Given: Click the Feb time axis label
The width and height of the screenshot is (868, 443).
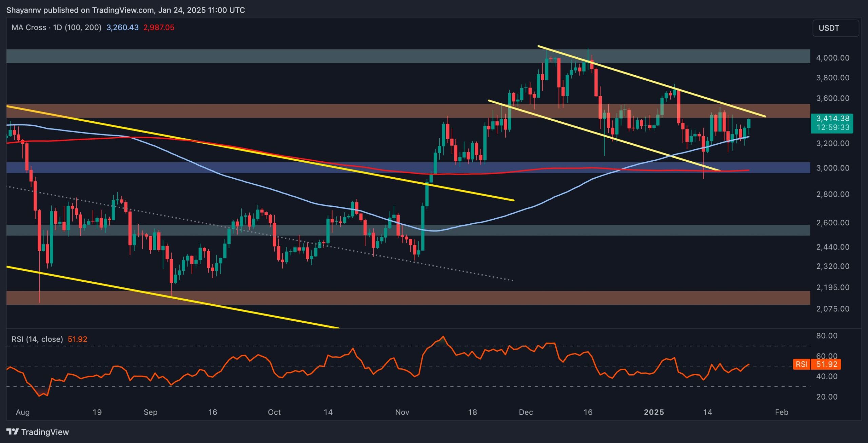Looking at the screenshot, I should (782, 412).
